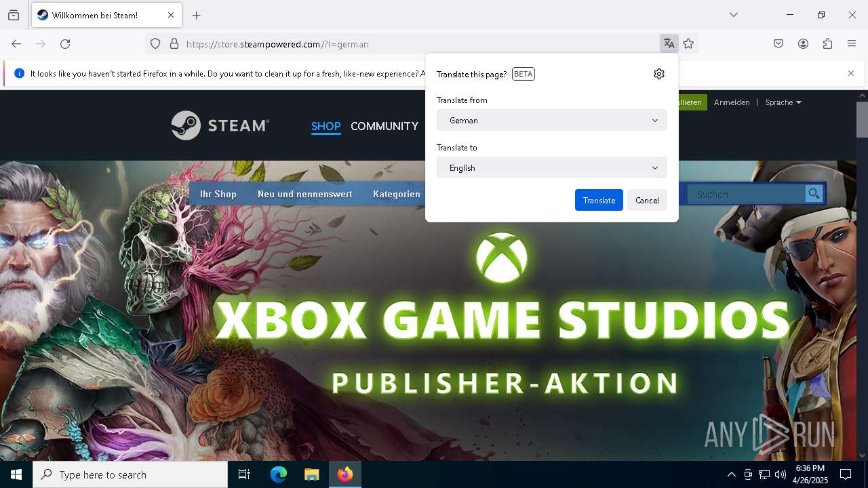Image resolution: width=868 pixels, height=488 pixels.
Task: Expand the Translate from German dropdown
Action: (x=552, y=120)
